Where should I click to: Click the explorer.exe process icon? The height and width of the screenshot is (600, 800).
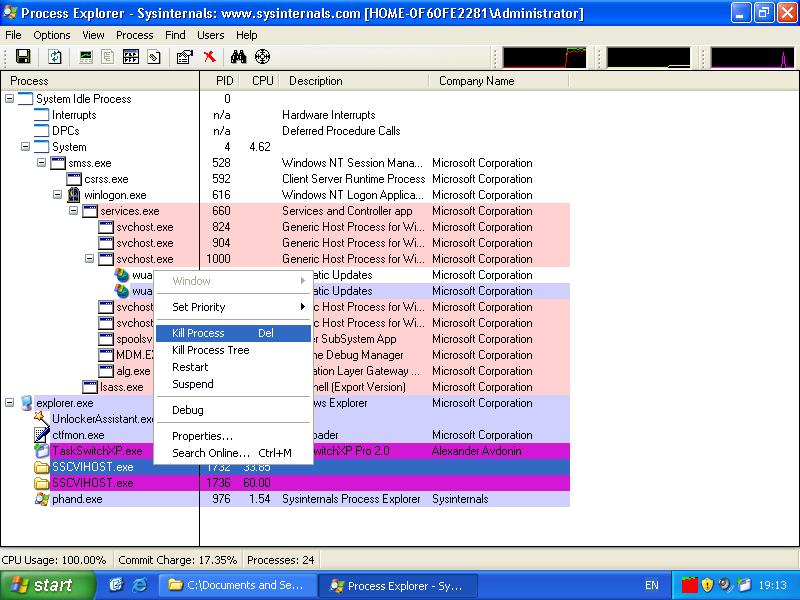pos(26,403)
